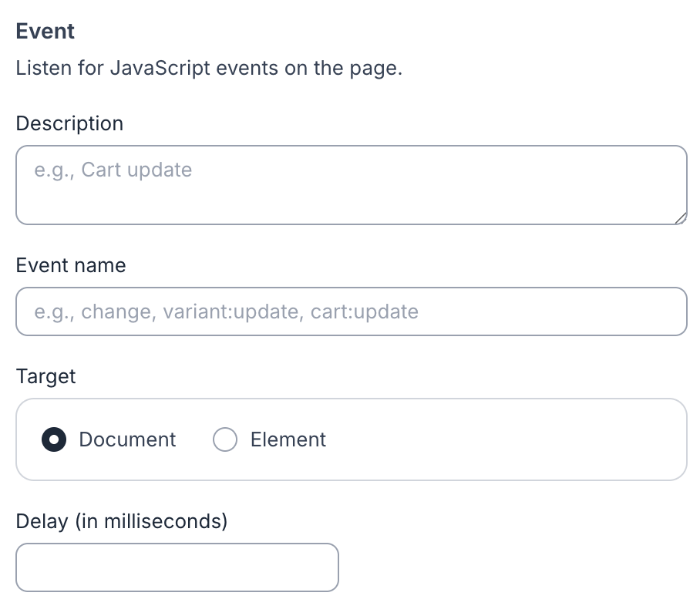Click the "Document" option text label
The width and height of the screenshot is (700, 606).
coord(127,440)
